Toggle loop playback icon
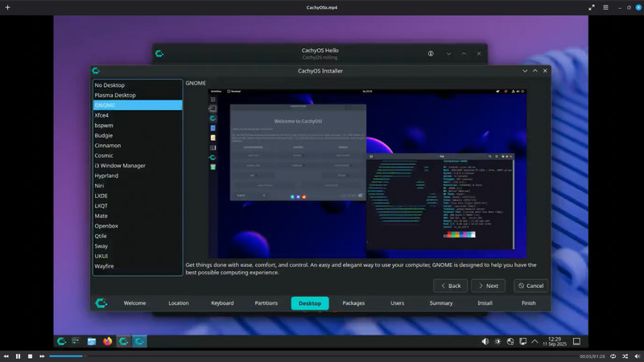This screenshot has width=644, height=362. tap(613, 356)
